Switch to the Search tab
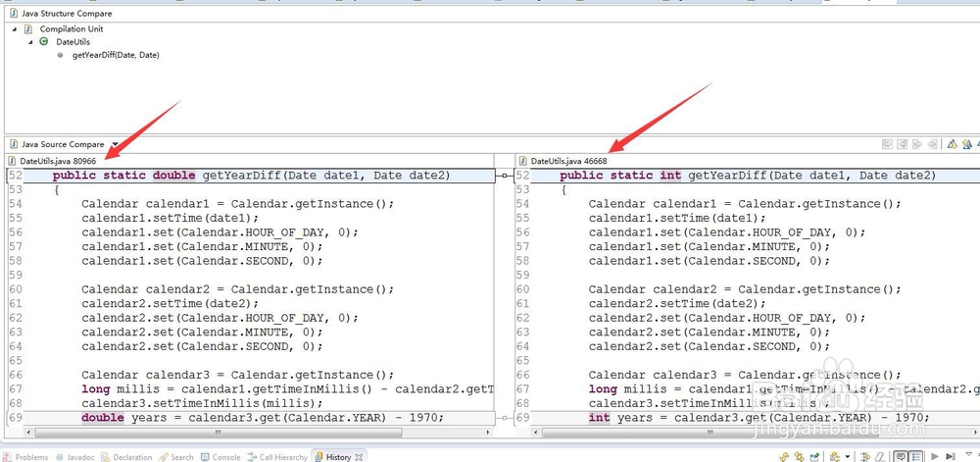980x462 pixels. point(176,457)
